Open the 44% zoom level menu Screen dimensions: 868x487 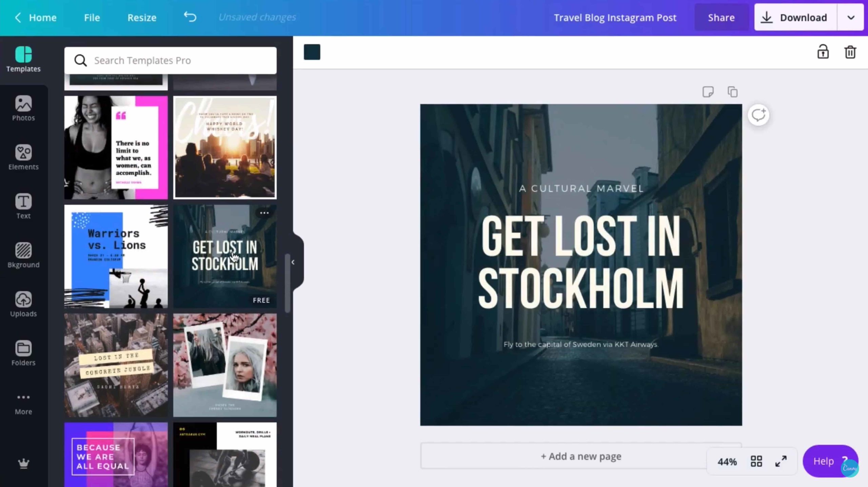pyautogui.click(x=727, y=462)
